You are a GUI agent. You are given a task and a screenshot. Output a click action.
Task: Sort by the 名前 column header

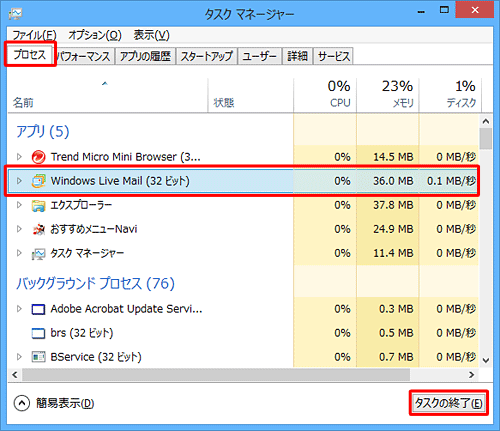pos(108,95)
